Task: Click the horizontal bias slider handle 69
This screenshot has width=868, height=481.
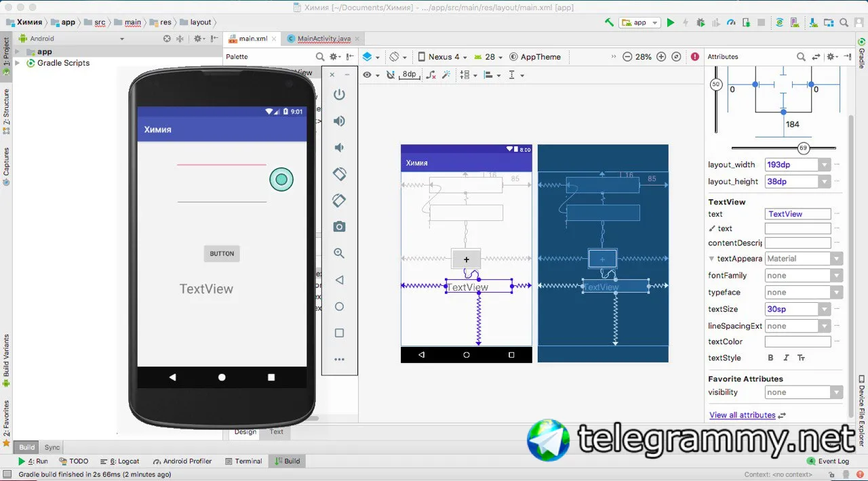Action: (803, 148)
